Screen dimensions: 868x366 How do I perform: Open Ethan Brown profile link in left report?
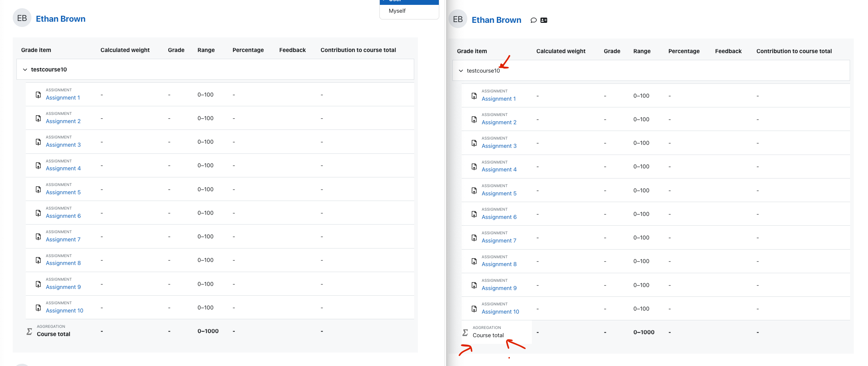pyautogui.click(x=61, y=19)
